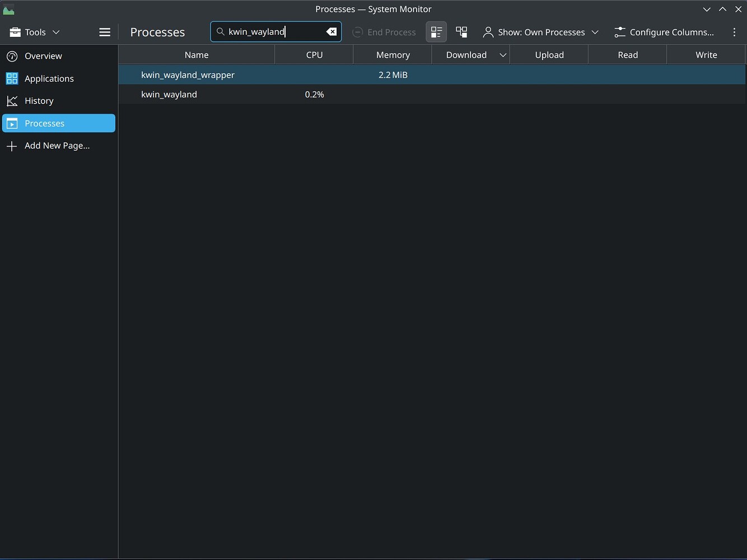The image size is (747, 560).
Task: Clear search text using the backspace icon
Action: [x=332, y=32]
